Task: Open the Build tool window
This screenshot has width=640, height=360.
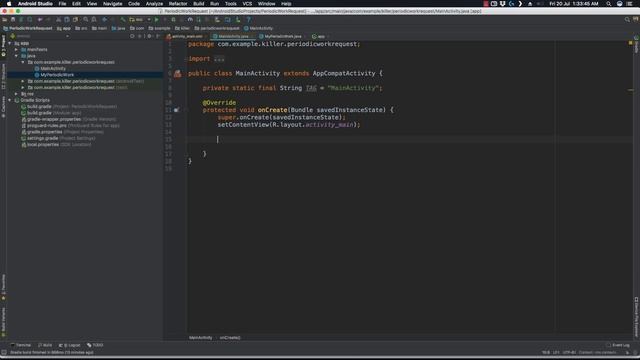Action: click(45, 345)
